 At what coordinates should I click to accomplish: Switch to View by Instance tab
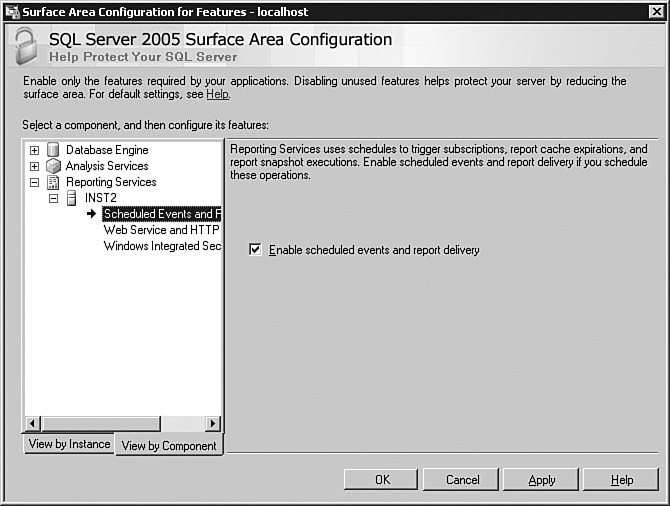(x=69, y=444)
